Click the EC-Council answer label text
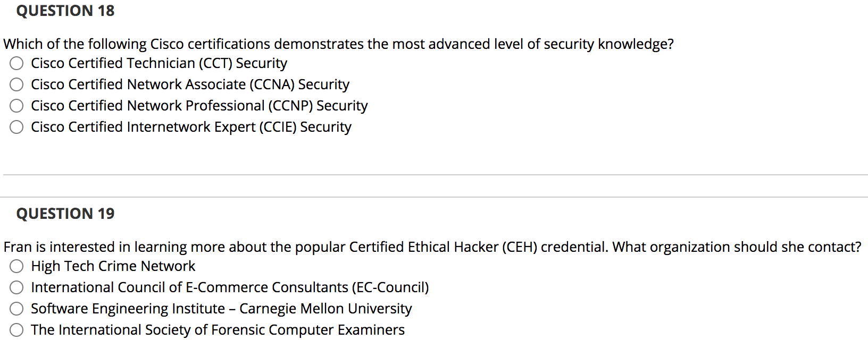 tap(230, 287)
